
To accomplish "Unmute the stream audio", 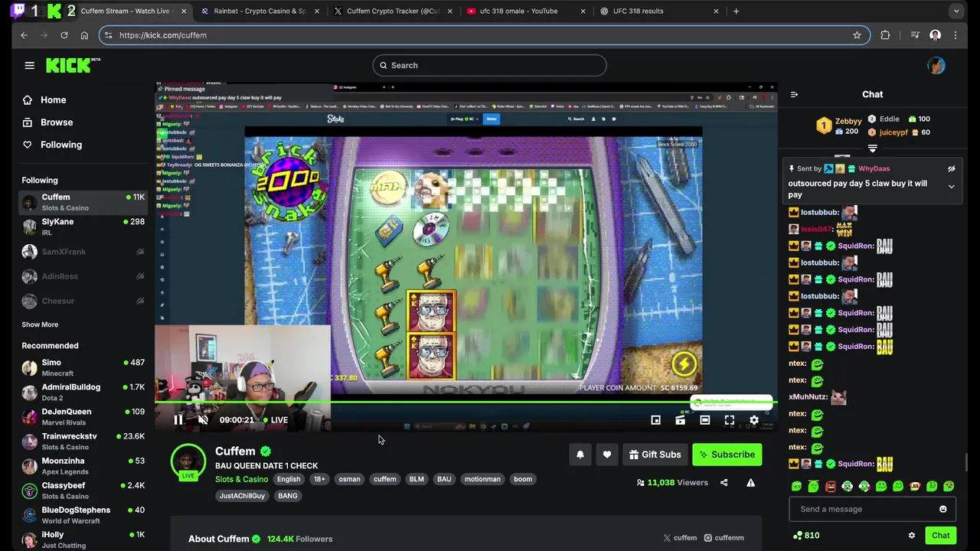I will [x=203, y=419].
